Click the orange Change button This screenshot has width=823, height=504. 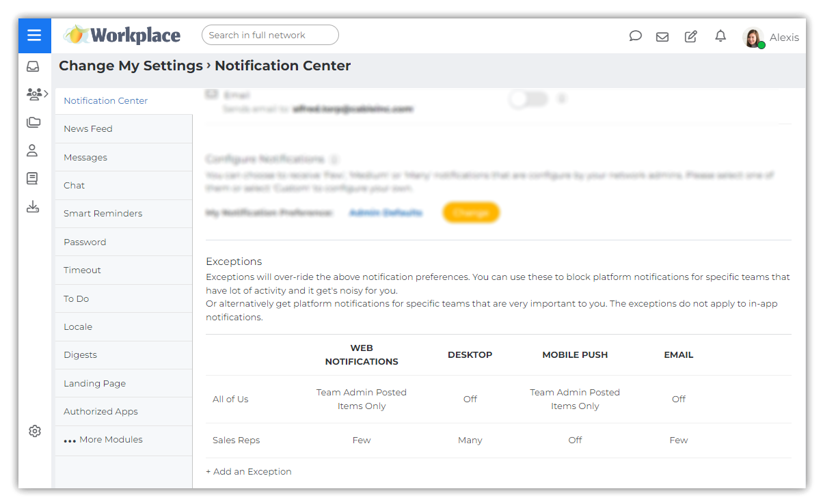click(471, 212)
